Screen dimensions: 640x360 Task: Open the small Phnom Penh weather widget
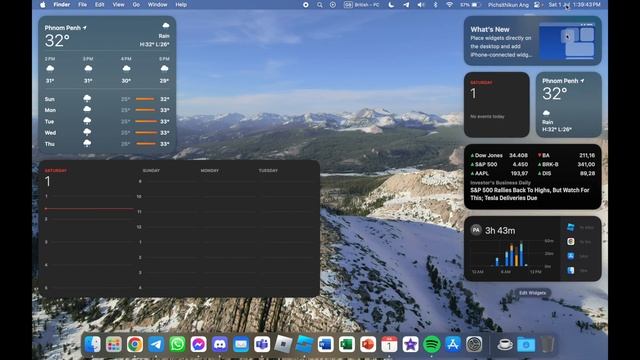[x=569, y=104]
